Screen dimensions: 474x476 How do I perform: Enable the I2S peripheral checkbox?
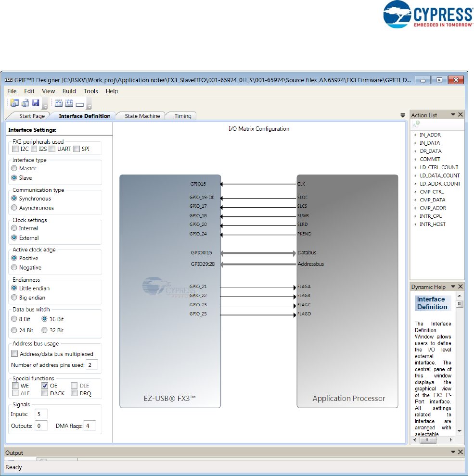click(x=34, y=149)
